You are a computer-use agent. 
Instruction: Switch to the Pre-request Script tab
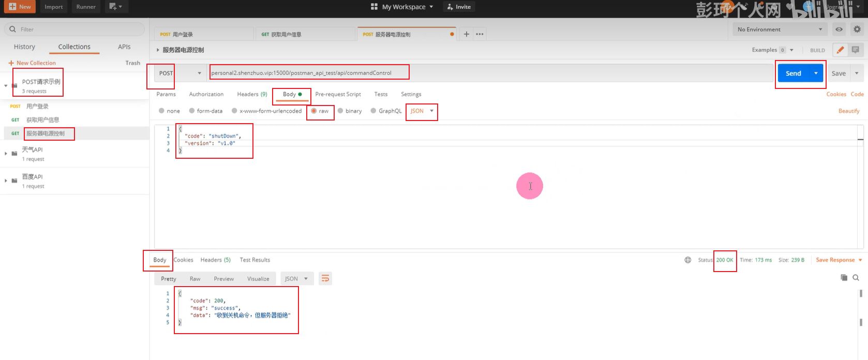click(x=338, y=94)
